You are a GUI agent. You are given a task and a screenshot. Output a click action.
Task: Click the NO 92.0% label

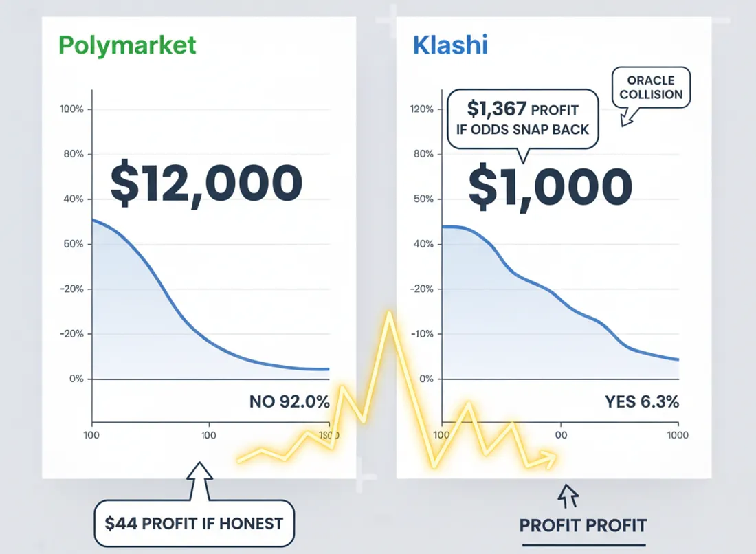coord(289,402)
